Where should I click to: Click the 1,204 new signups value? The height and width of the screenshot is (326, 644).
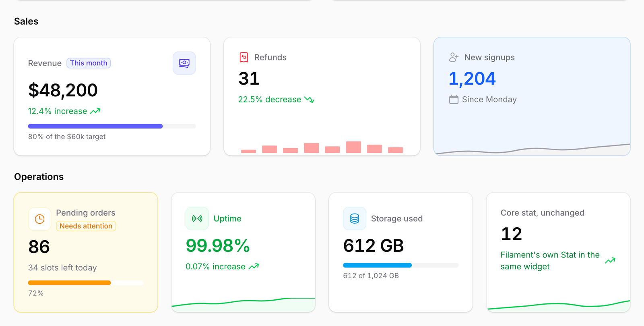(x=472, y=79)
